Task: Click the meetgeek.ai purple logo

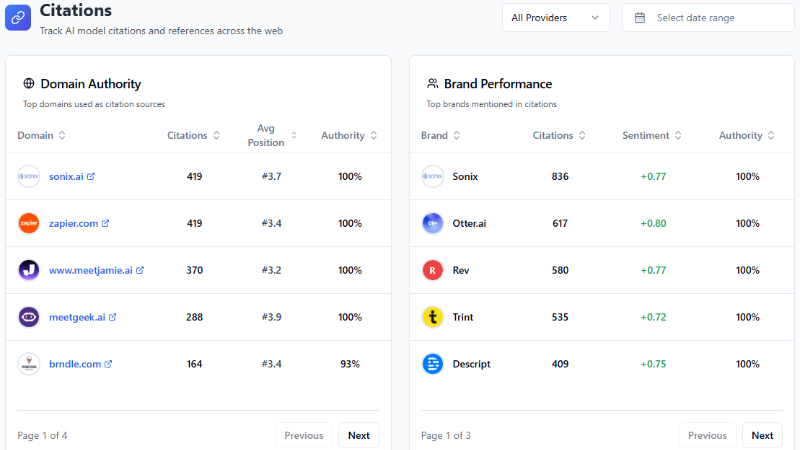Action: [29, 317]
